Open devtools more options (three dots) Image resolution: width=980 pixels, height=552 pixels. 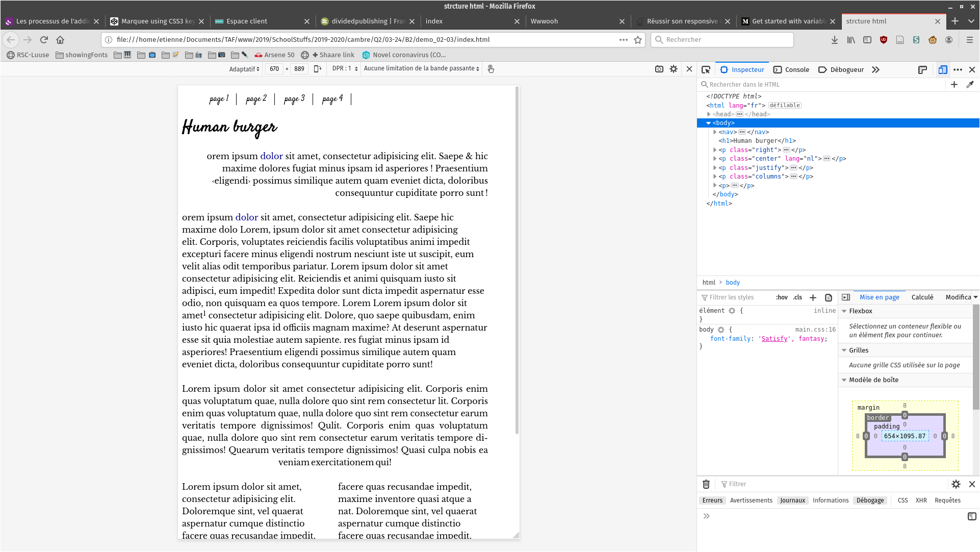(x=958, y=70)
